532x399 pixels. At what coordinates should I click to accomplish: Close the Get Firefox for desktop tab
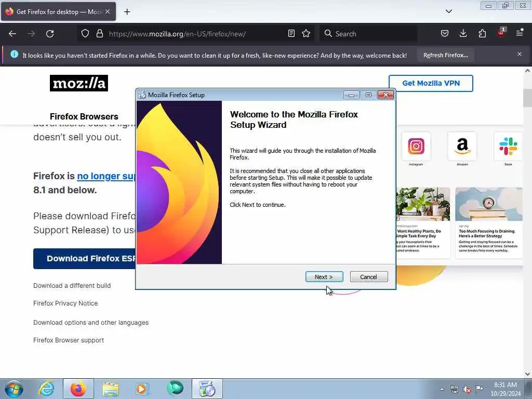click(x=108, y=11)
